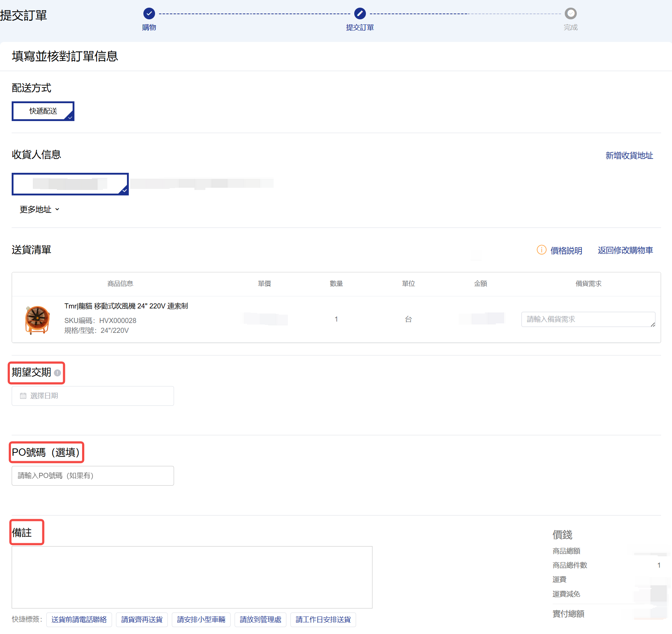
Task: Click the 完成 step circle icon
Action: (x=570, y=13)
